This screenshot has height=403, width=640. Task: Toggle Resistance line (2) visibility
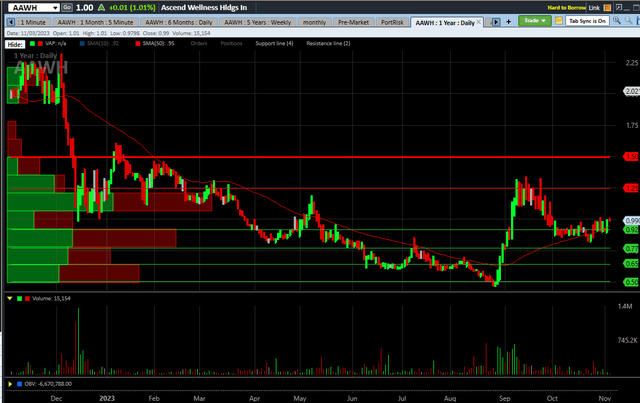coord(328,43)
